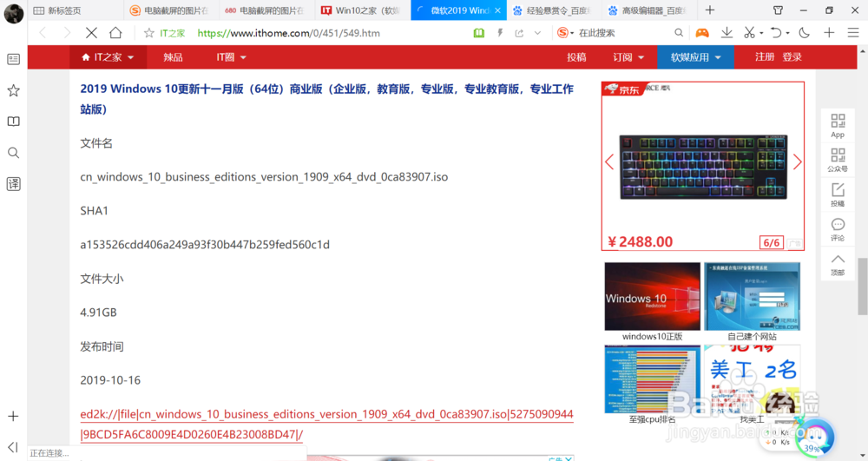Viewport: 868px width, 461px height.
Task: Stop page loading with X button
Action: click(x=91, y=33)
